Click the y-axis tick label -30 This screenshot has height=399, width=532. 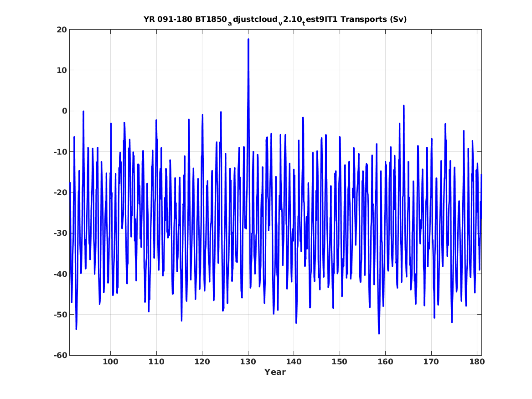(60, 233)
